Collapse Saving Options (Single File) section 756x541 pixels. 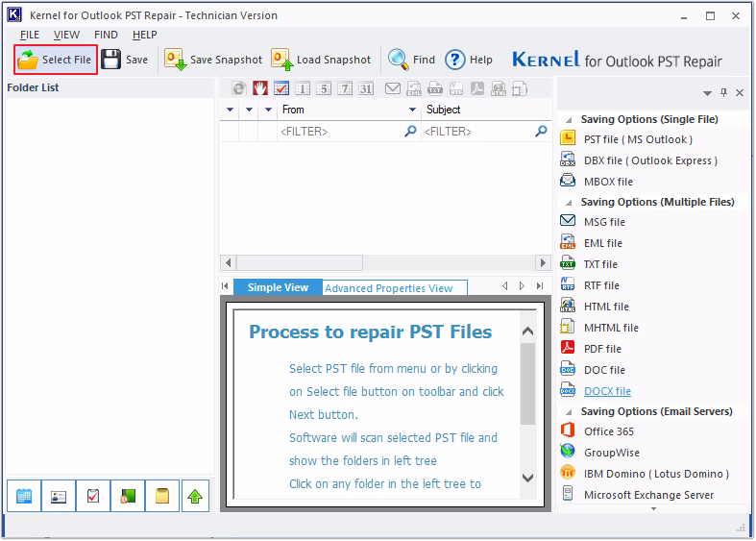click(569, 119)
